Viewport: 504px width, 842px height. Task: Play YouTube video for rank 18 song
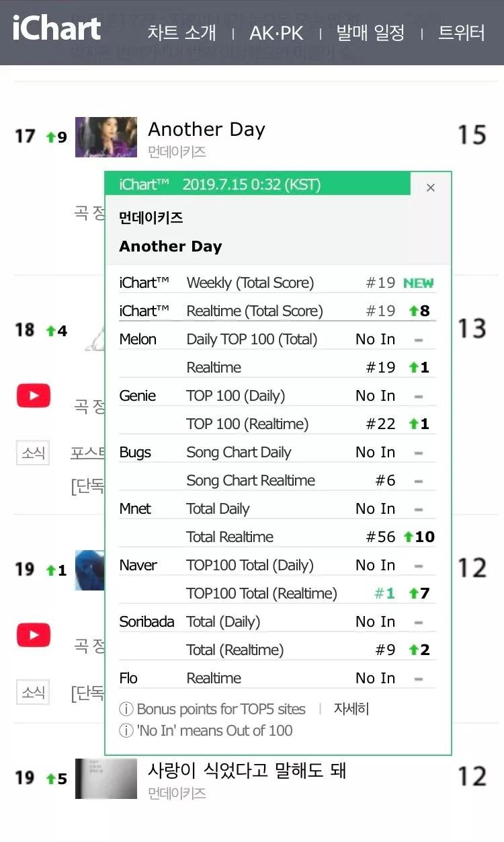click(x=33, y=396)
